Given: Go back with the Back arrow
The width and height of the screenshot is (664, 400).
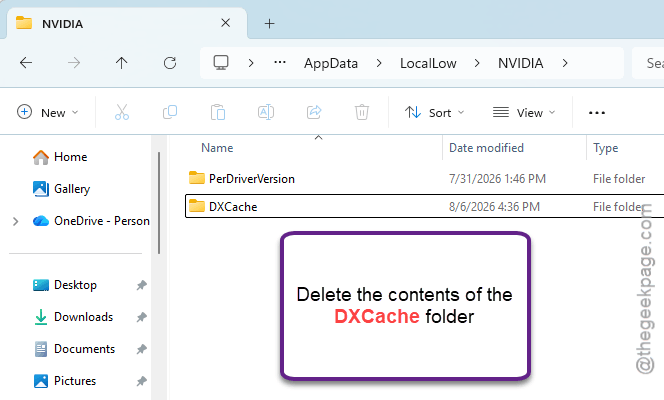Looking at the screenshot, I should [26, 63].
